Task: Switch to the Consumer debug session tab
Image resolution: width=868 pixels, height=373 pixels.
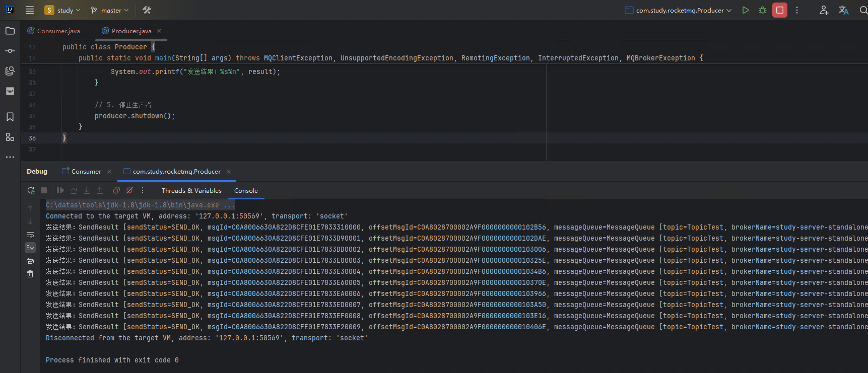Action: pos(82,171)
